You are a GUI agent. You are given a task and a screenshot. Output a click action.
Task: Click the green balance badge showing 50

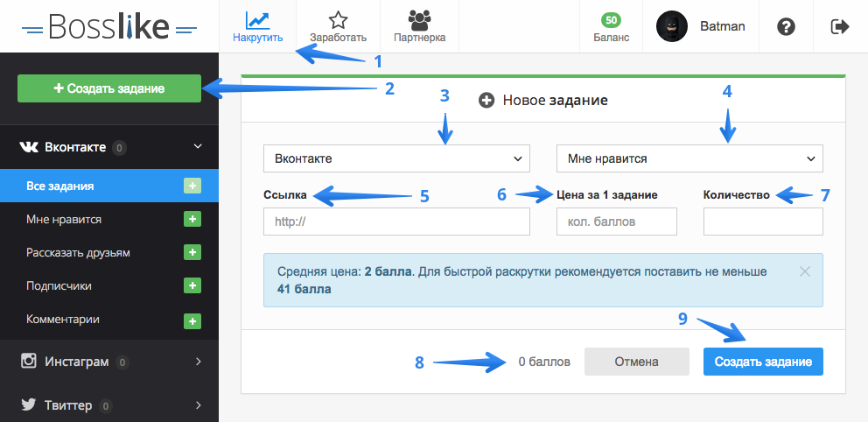611,20
